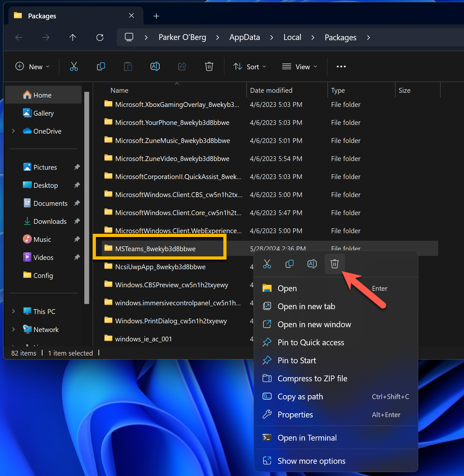Open the pinned Pictures folder
464x476 pixels.
[43, 167]
